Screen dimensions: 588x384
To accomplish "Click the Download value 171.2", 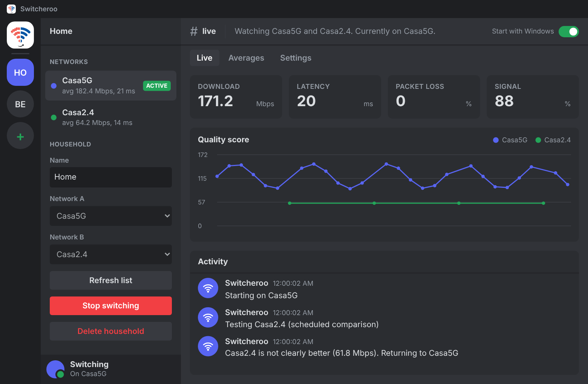I will click(216, 101).
